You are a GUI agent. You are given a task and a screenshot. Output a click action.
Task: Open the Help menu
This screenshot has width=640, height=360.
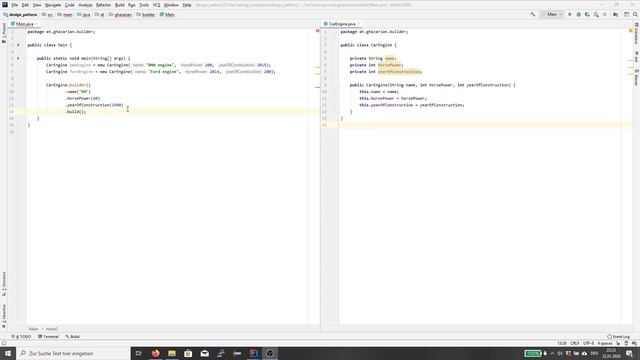(187, 5)
